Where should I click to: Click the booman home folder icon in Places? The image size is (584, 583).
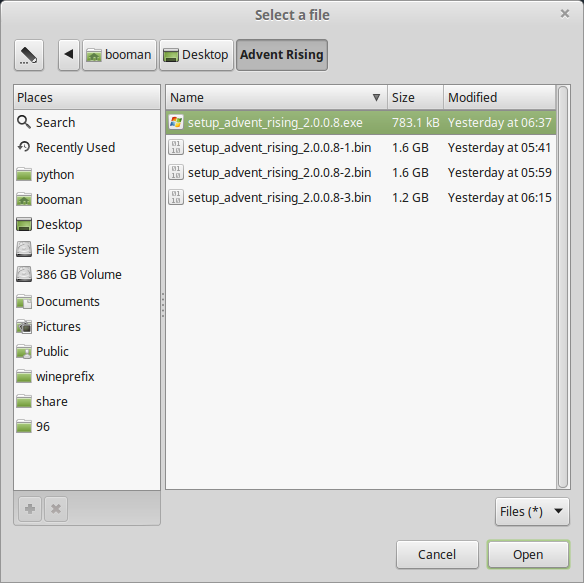coord(24,199)
